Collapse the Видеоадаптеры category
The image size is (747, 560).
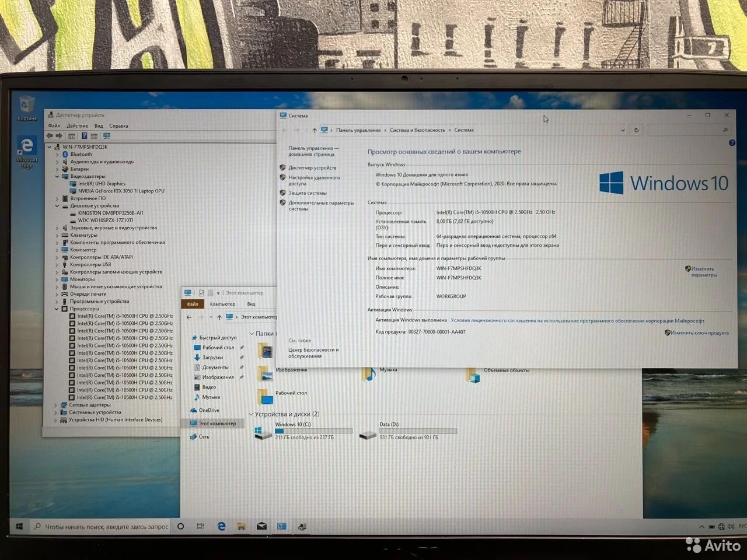point(57,176)
